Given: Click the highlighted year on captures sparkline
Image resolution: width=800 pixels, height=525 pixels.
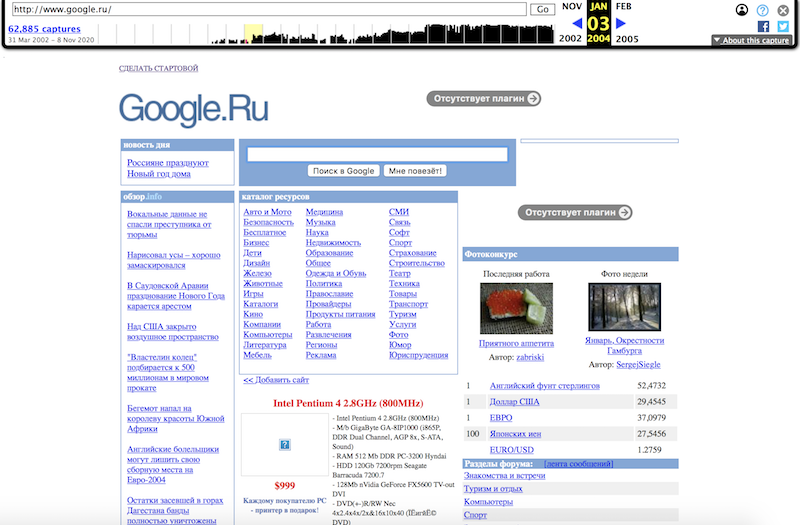Looking at the screenshot, I should click(x=253, y=34).
